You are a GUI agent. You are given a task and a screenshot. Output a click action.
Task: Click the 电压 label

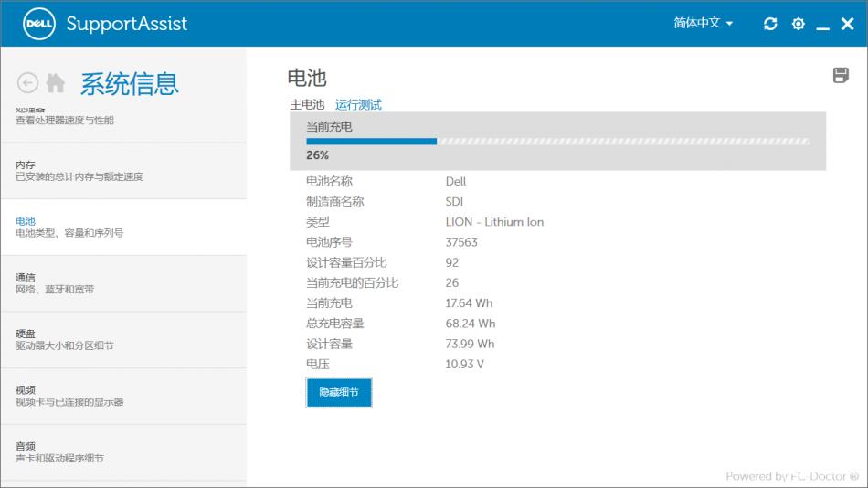(x=318, y=364)
